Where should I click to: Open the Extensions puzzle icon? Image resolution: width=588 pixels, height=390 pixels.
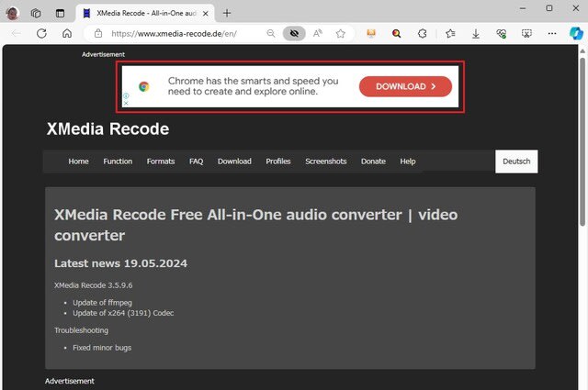[x=423, y=34]
